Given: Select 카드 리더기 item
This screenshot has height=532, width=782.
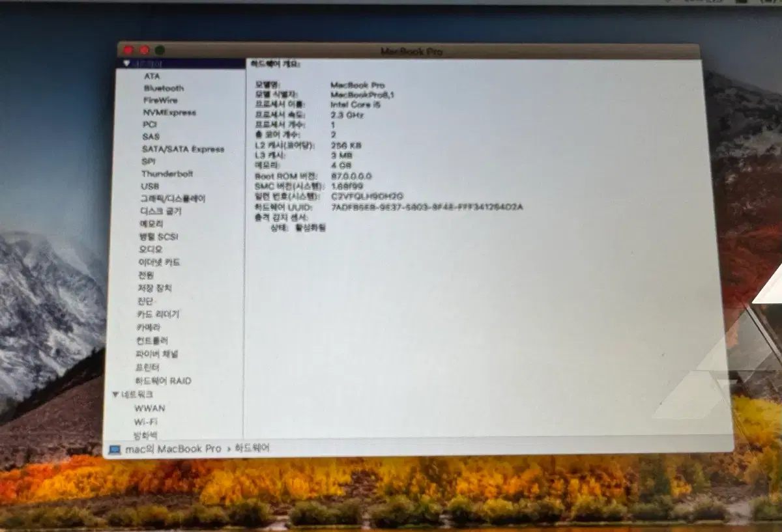Looking at the screenshot, I should (x=158, y=315).
